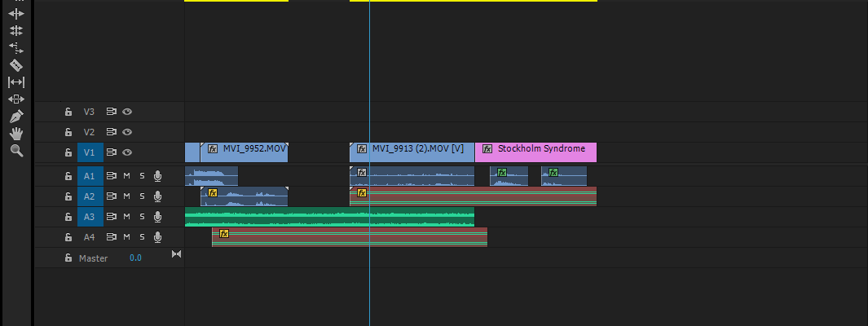Lock the V3 video track
Image resolution: width=868 pixels, height=326 pixels.
68,112
